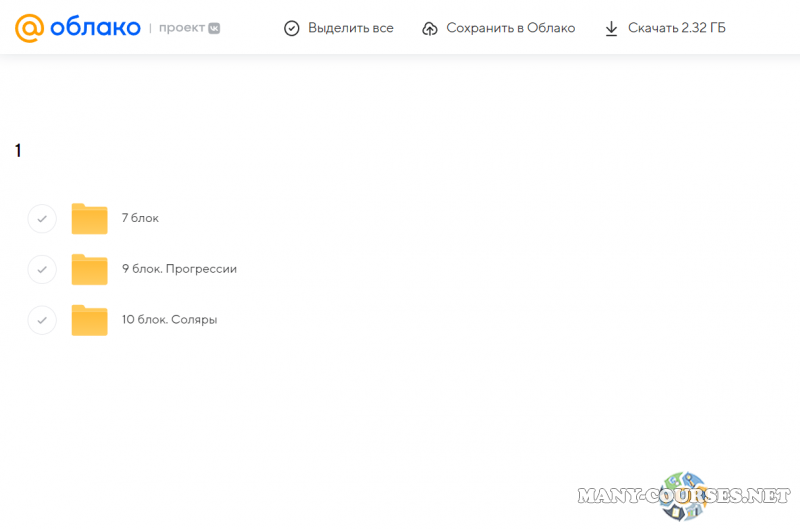Click the "облако" wordmark text
This screenshot has height=529, width=800.
95,28
